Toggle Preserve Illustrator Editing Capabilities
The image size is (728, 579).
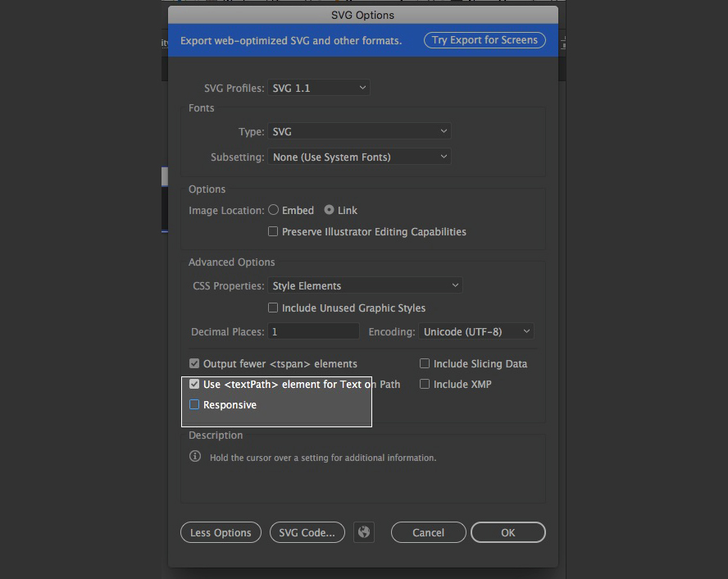273,231
